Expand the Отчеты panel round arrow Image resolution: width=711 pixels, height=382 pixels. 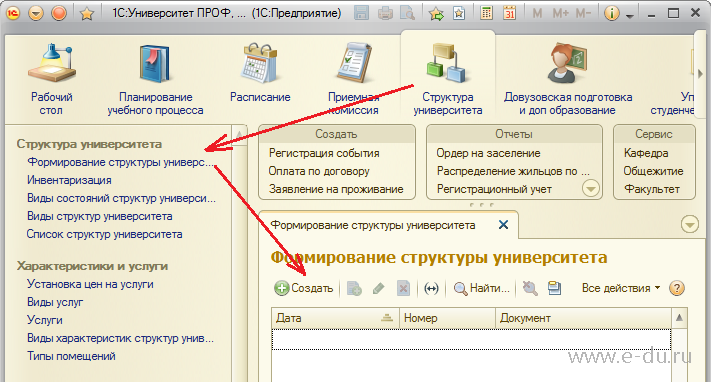click(x=591, y=188)
